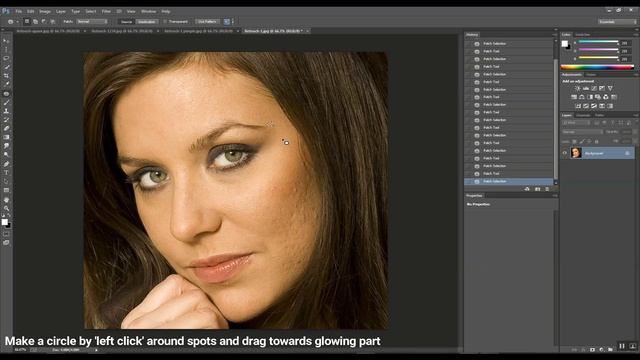Screen dimensions: 640x360
Task: Click the foreground color swatch in Color panel
Action: [564, 43]
